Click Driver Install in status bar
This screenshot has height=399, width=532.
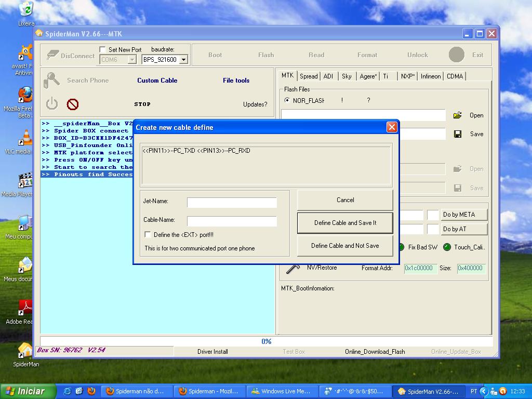click(x=212, y=352)
